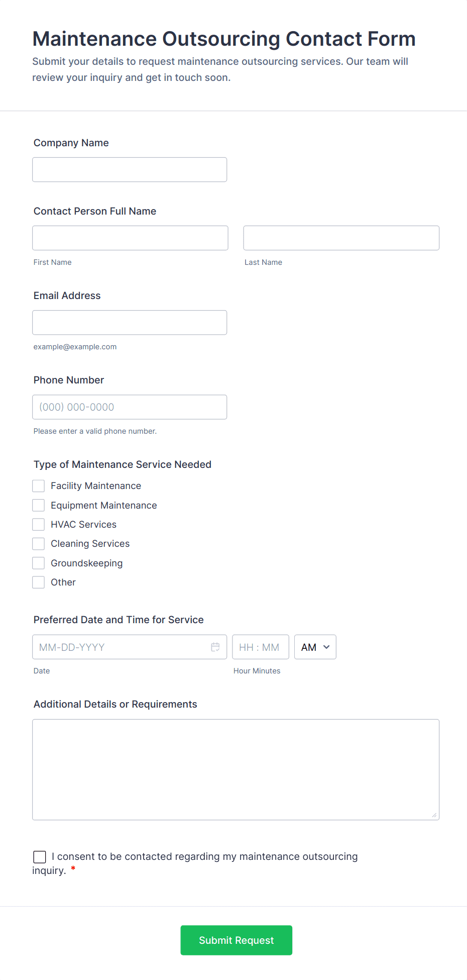This screenshot has width=467, height=980.
Task: Select the HVAC Services checkbox
Action: [39, 525]
